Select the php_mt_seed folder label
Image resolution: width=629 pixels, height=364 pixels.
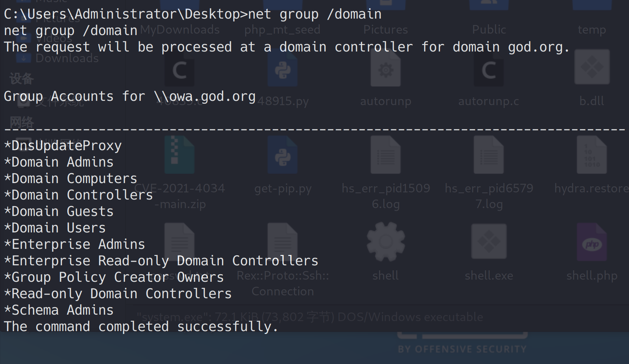click(x=282, y=30)
